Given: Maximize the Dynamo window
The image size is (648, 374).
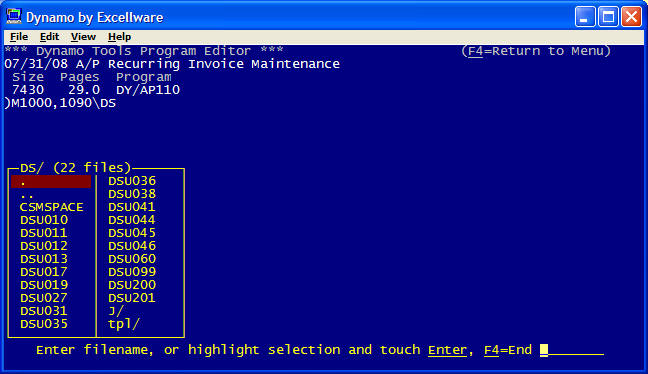Looking at the screenshot, I should point(608,17).
